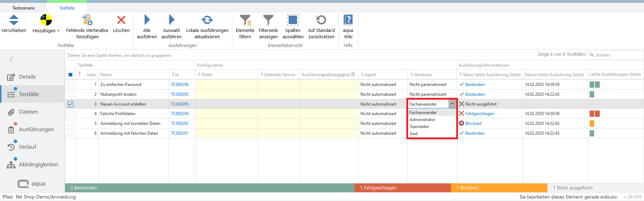The width and height of the screenshot is (644, 201).
Task: Choose Administrator from the Wertesatz dropdown list
Action: [x=423, y=120]
